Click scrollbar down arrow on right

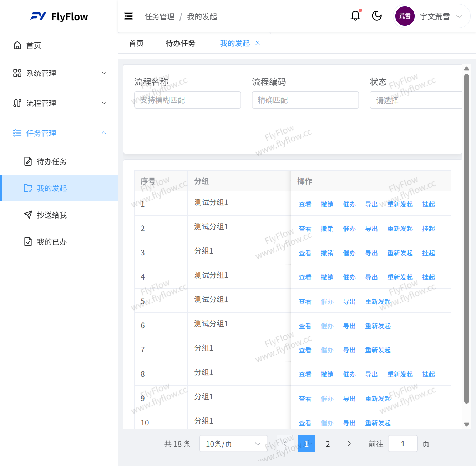(466, 425)
